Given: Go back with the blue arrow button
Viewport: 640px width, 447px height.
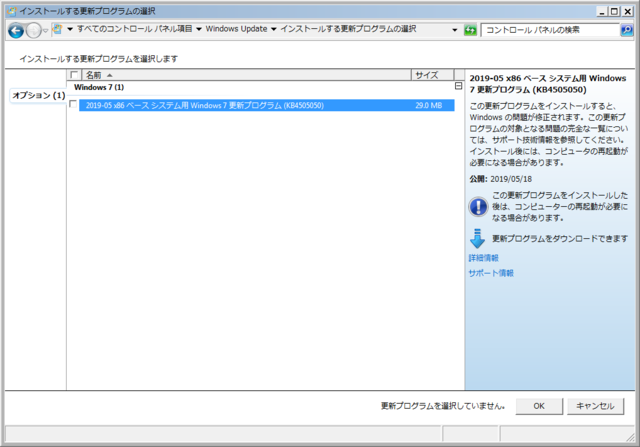Looking at the screenshot, I should tap(16, 31).
